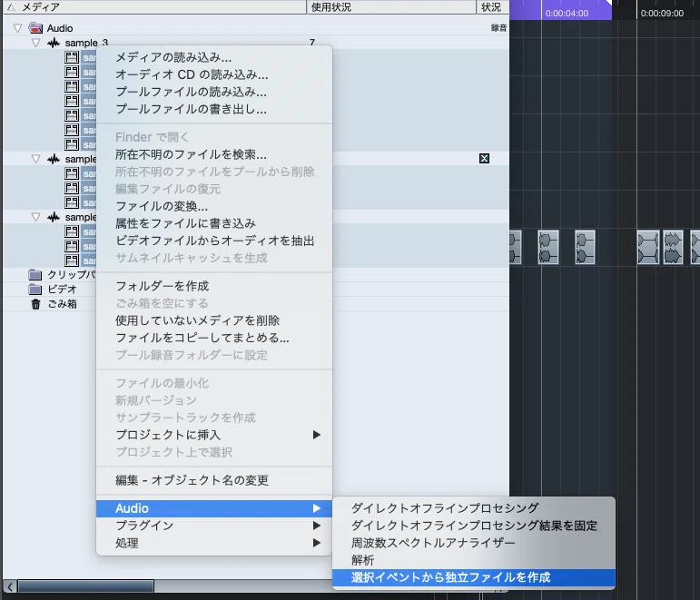This screenshot has height=600, width=700.
Task: Click the ごみ箱 trash icon
Action: point(35,304)
